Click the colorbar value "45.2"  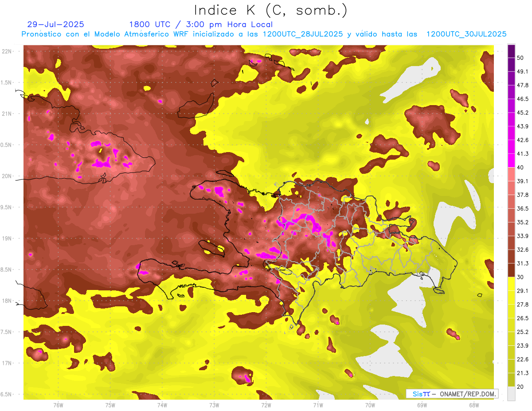coord(523,113)
